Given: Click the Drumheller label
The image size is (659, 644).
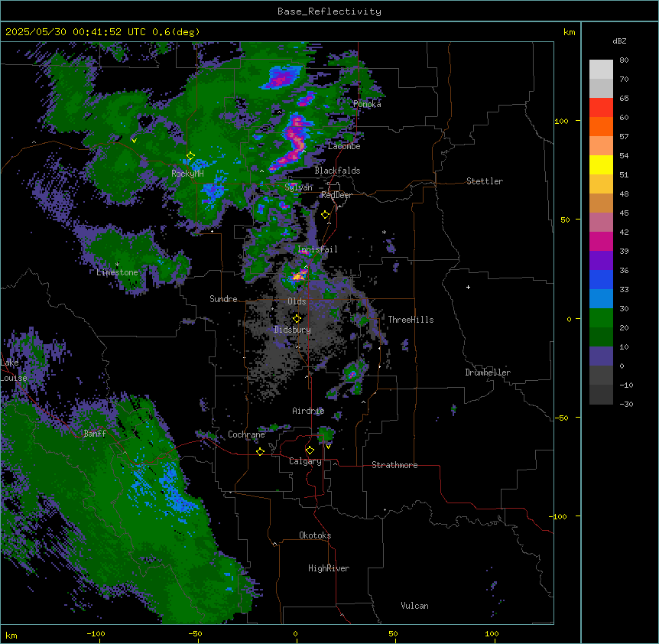Looking at the screenshot, I should pos(488,372).
